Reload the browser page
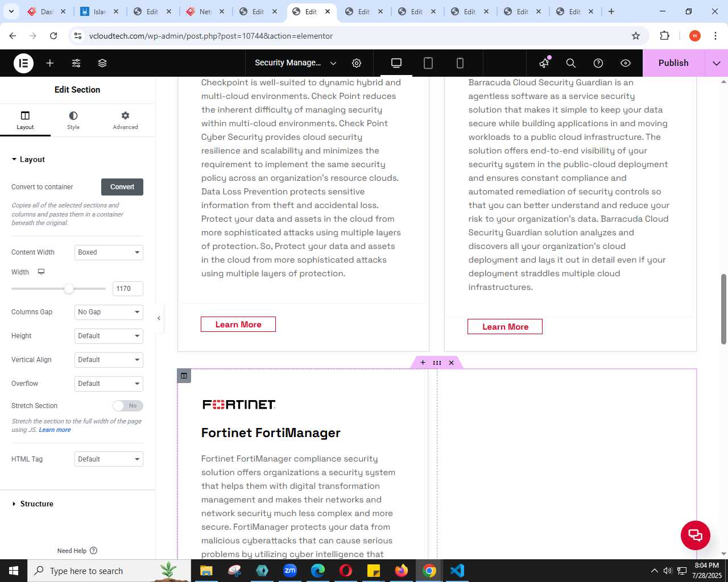Image resolution: width=728 pixels, height=582 pixels. pyautogui.click(x=53, y=36)
